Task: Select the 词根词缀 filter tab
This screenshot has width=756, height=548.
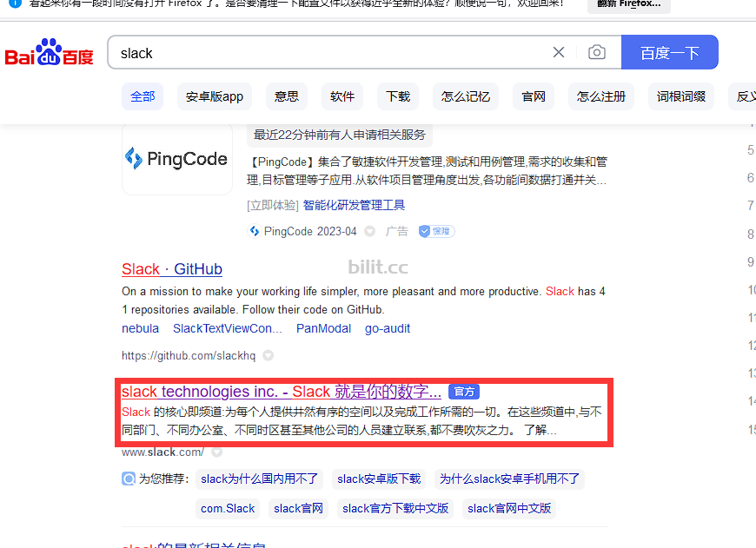Action: click(681, 97)
